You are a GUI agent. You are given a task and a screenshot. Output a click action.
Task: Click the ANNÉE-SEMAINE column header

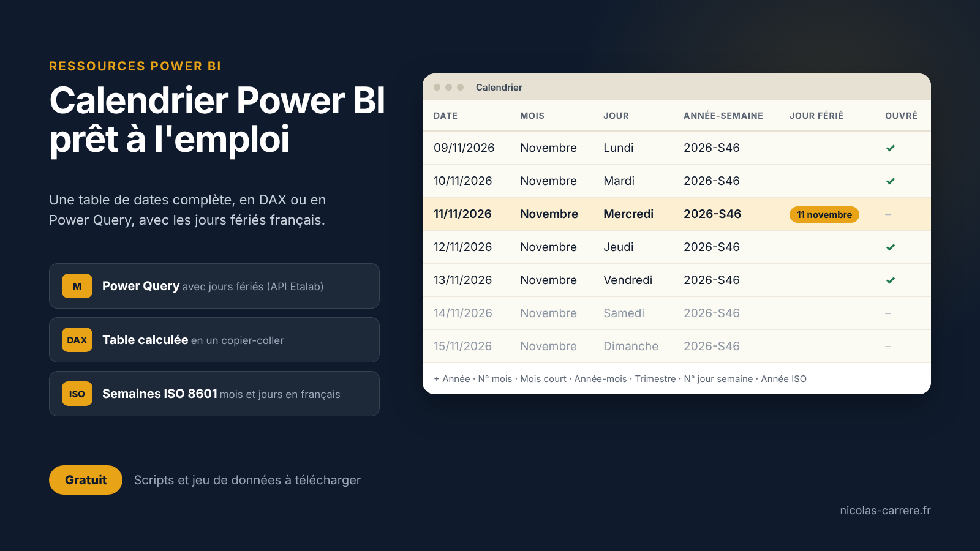(723, 116)
